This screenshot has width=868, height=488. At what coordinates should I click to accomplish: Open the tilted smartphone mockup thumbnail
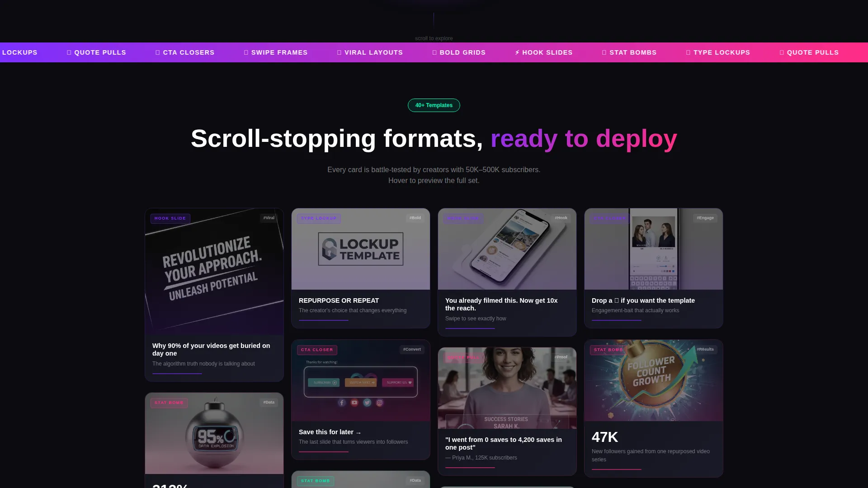point(507,249)
